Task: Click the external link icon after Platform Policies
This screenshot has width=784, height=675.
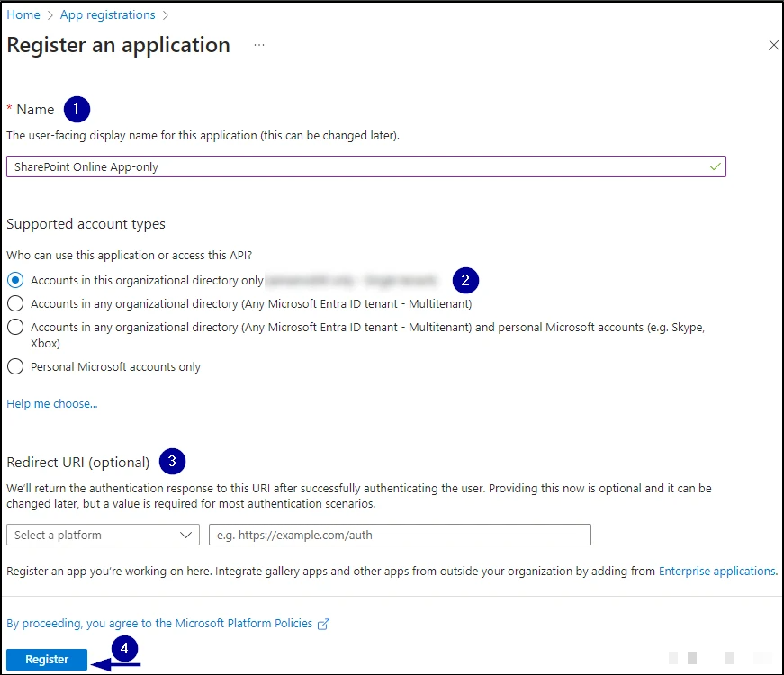Action: (x=324, y=624)
